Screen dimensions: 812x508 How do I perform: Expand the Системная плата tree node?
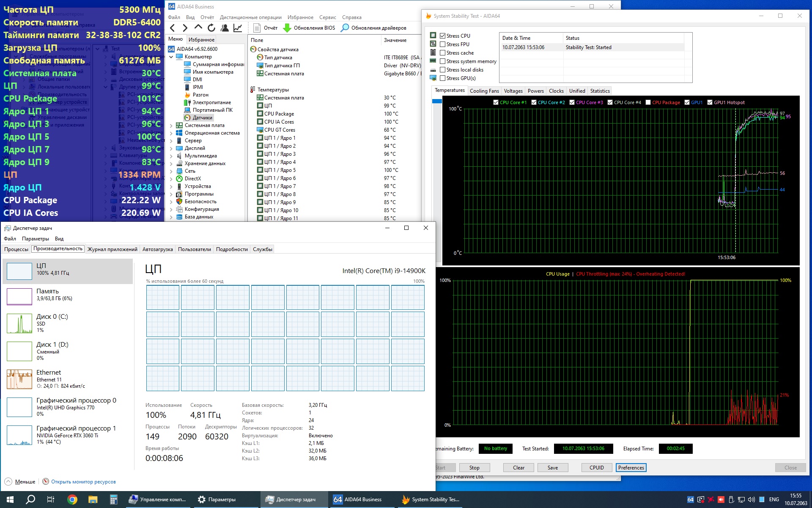(x=171, y=125)
